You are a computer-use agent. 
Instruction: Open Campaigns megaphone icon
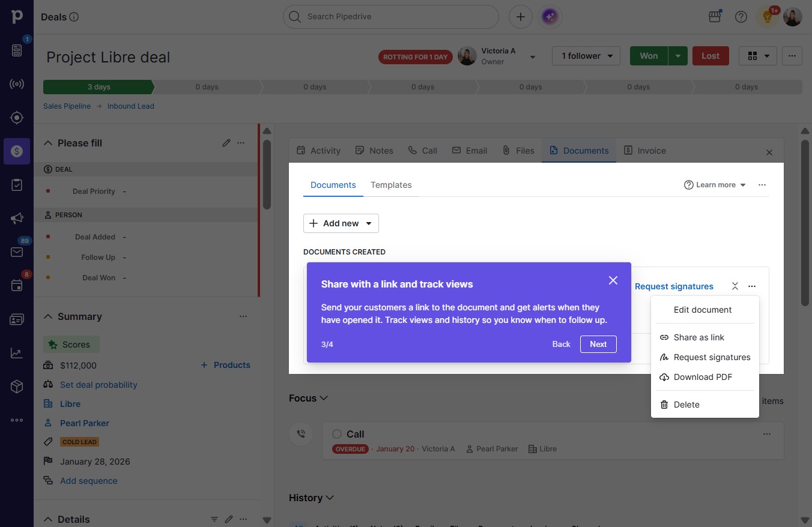coord(17,218)
